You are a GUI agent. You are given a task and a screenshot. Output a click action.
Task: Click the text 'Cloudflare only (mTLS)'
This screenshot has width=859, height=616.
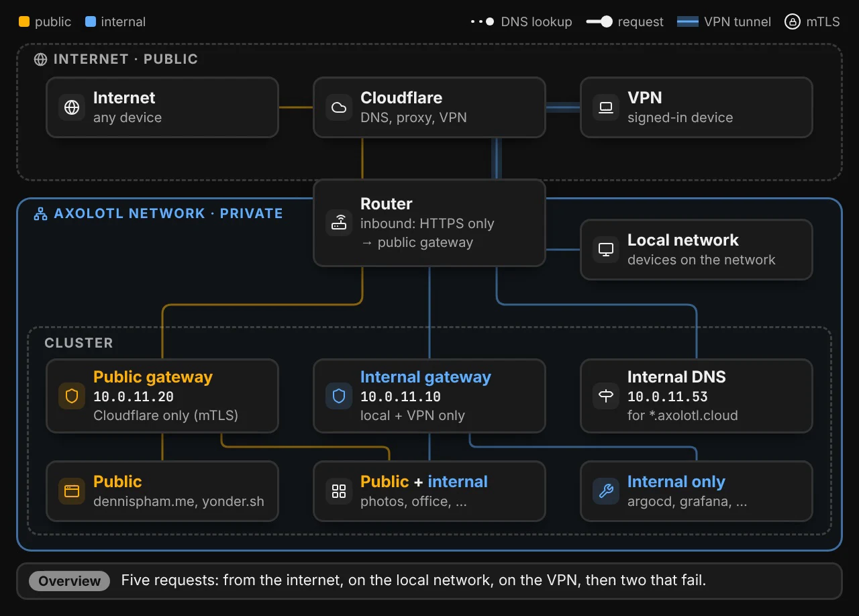[166, 415]
